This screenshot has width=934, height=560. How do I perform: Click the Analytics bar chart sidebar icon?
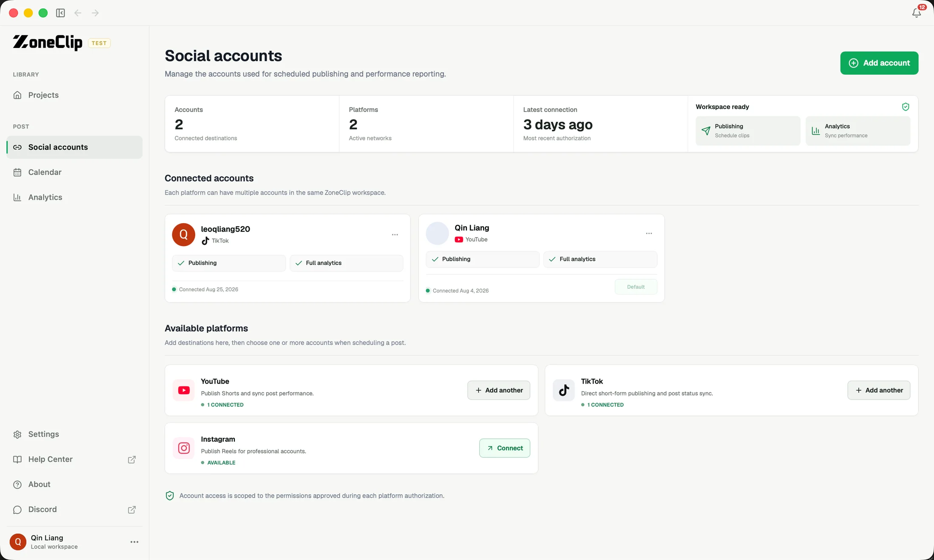17,197
